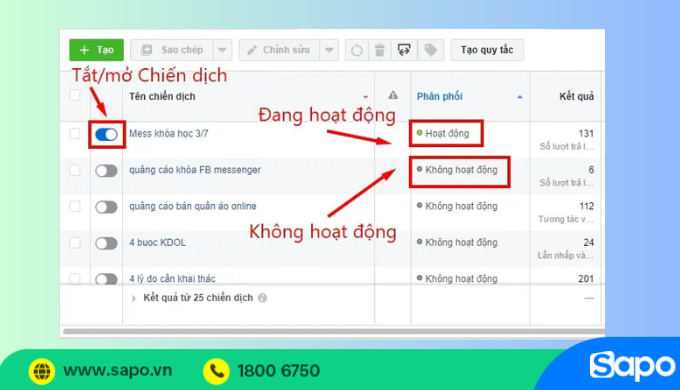
Task: Open the Sao chép dropdown arrow
Action: point(222,50)
